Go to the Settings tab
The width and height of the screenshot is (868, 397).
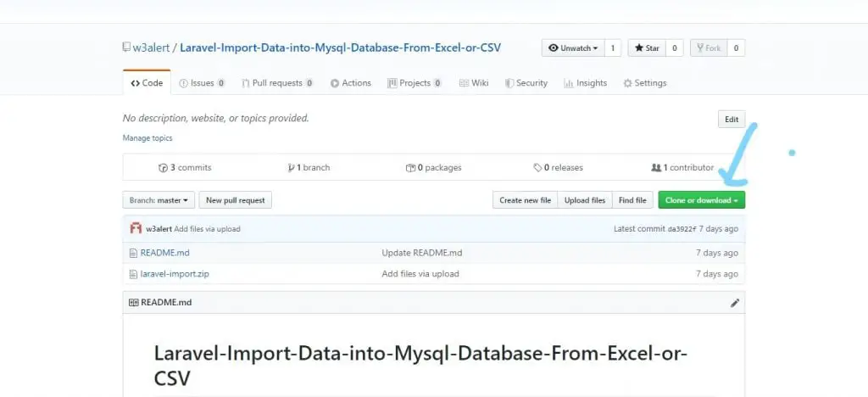(645, 83)
